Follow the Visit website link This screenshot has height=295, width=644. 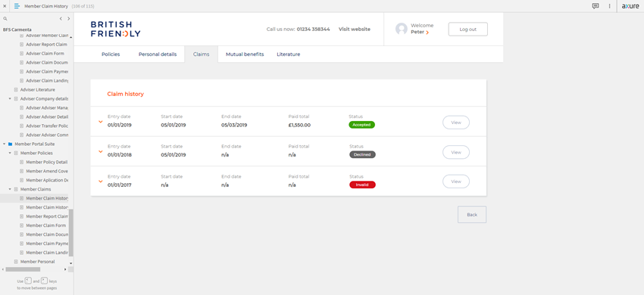(x=355, y=29)
